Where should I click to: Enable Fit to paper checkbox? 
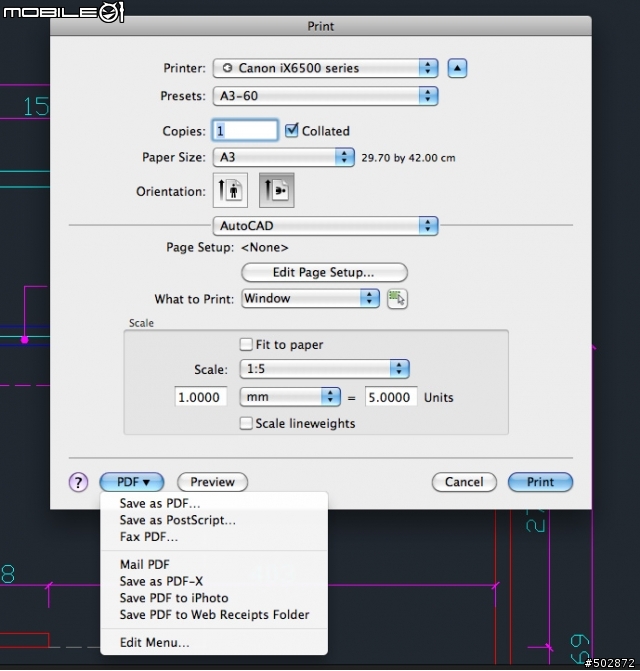pos(246,344)
